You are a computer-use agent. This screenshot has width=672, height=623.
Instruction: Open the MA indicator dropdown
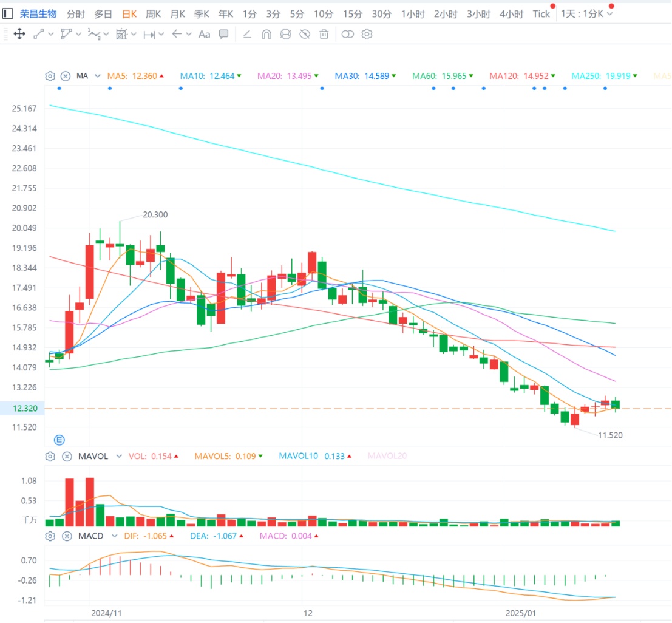[x=98, y=76]
